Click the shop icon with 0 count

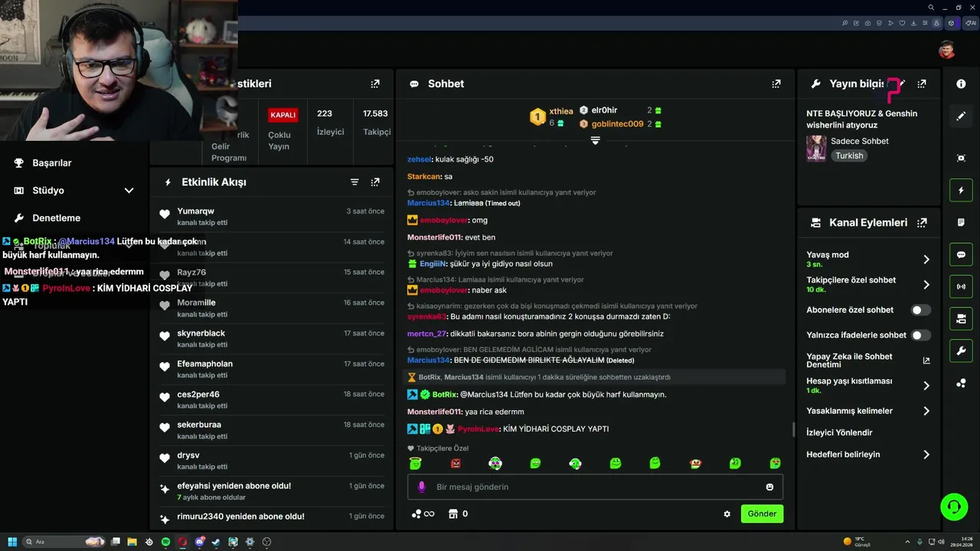458,514
